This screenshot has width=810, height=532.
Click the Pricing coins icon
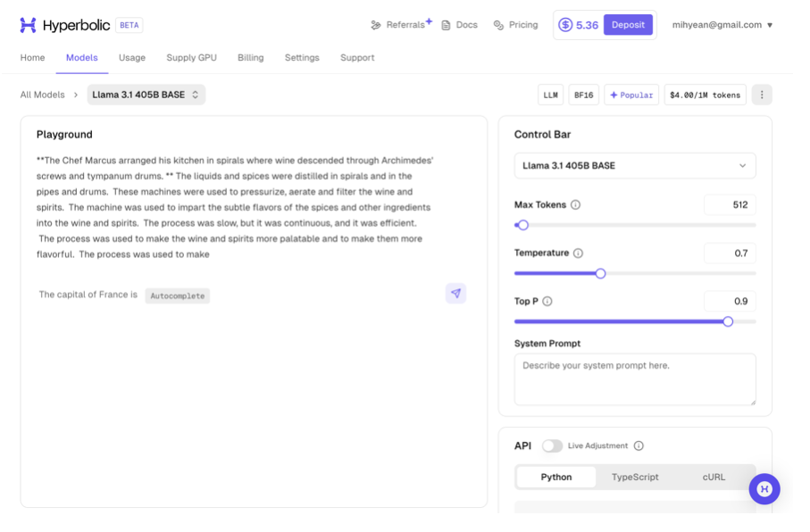(498, 25)
